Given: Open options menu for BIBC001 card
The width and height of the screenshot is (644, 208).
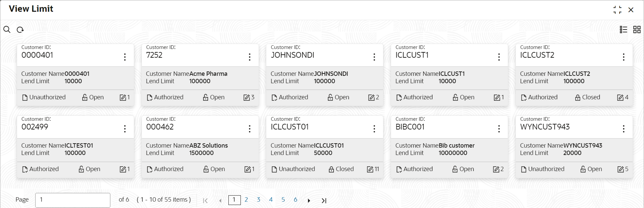Looking at the screenshot, I should [x=499, y=129].
